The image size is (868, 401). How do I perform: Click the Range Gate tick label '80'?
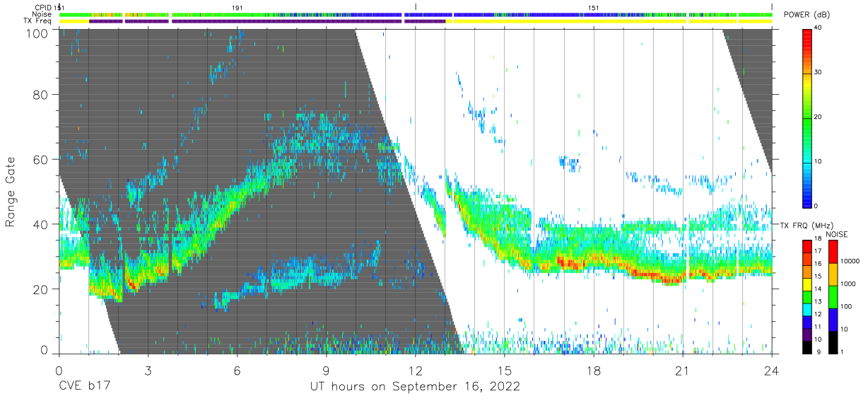pyautogui.click(x=40, y=95)
